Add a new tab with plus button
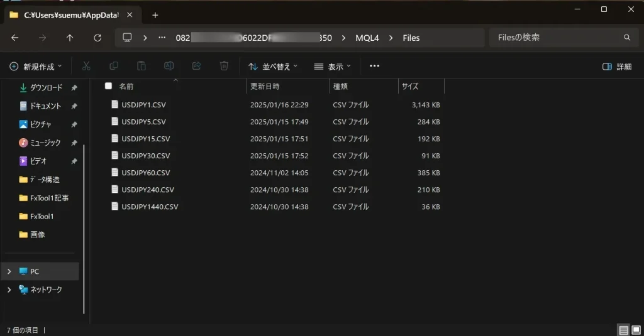 click(155, 15)
